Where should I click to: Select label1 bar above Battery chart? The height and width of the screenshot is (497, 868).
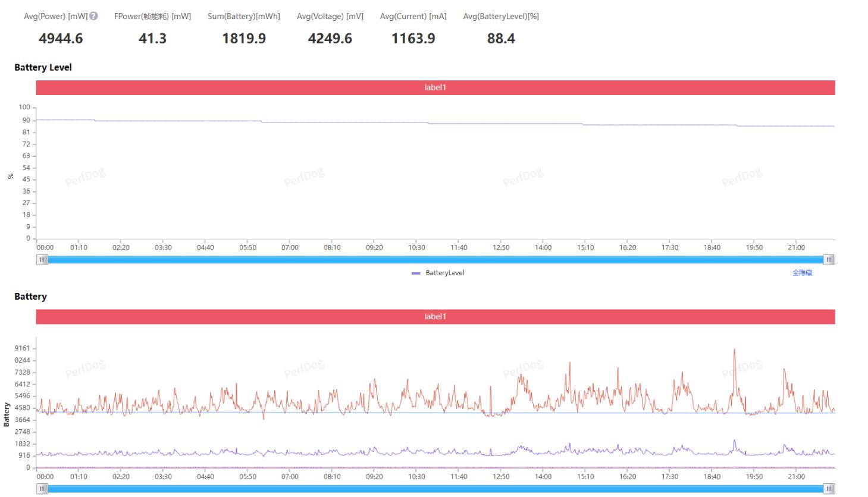(435, 316)
